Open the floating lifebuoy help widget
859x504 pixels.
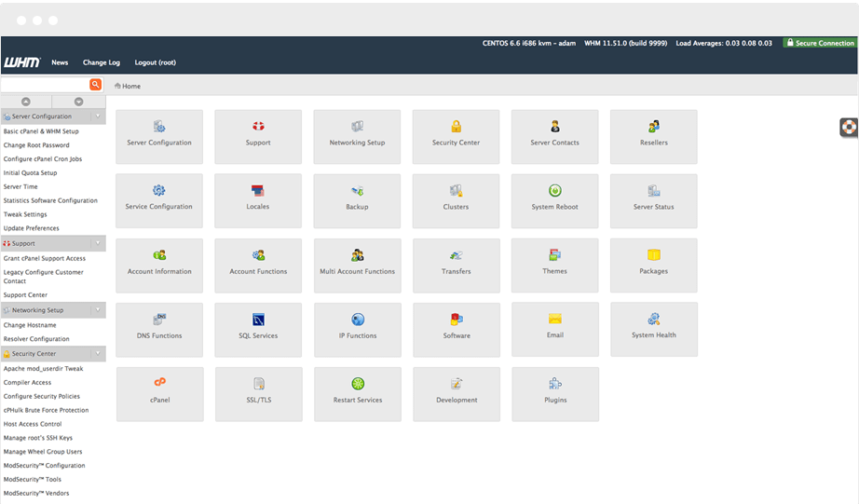click(849, 127)
